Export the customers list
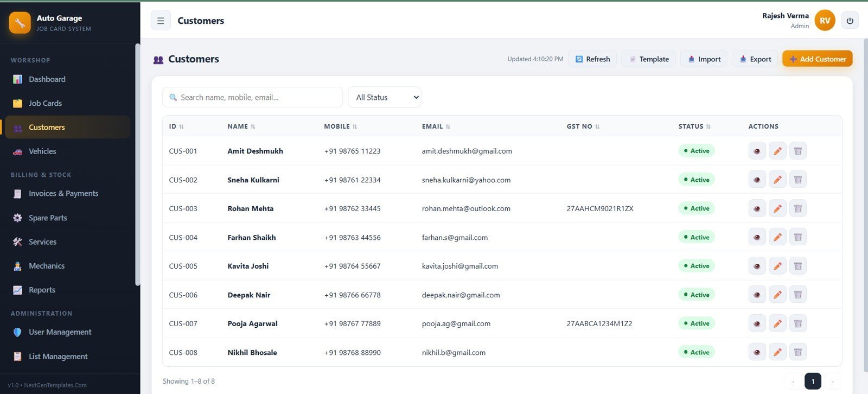Screen dimensions: 868x394 tap(755, 59)
